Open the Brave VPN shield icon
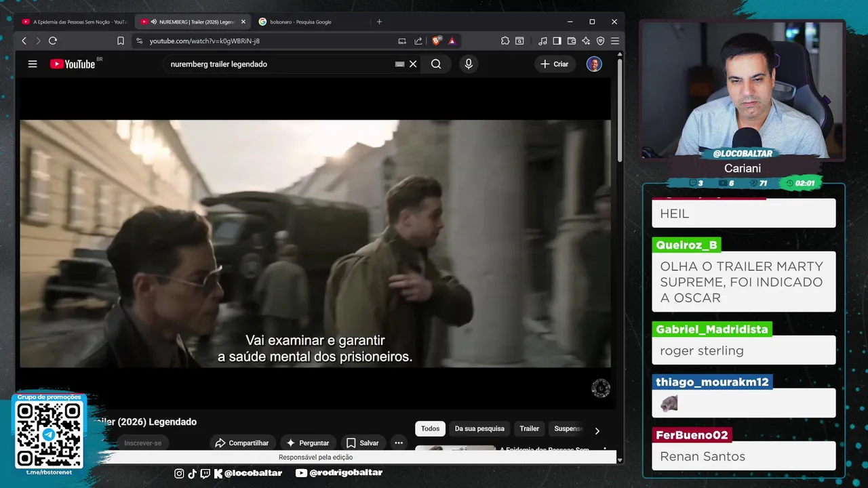The height and width of the screenshot is (488, 868). pyautogui.click(x=600, y=41)
